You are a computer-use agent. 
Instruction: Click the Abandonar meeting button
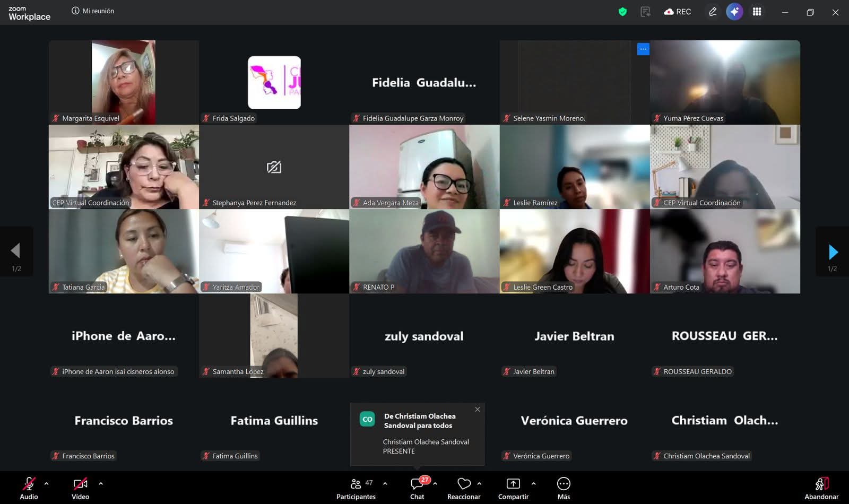tap(821, 488)
